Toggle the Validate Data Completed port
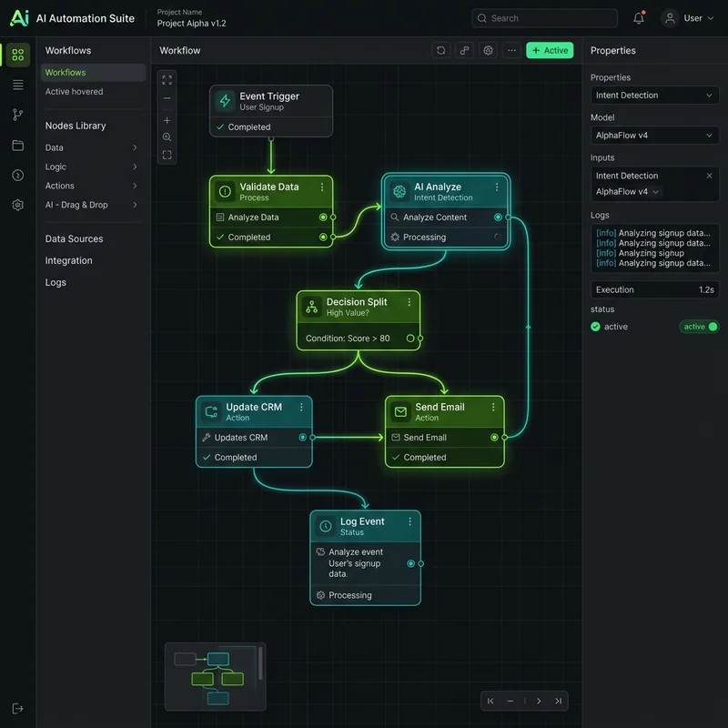This screenshot has height=728, width=728. point(323,238)
